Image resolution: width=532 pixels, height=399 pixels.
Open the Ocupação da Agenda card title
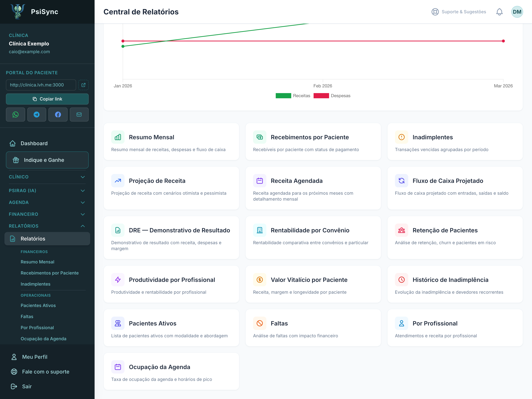(159, 367)
